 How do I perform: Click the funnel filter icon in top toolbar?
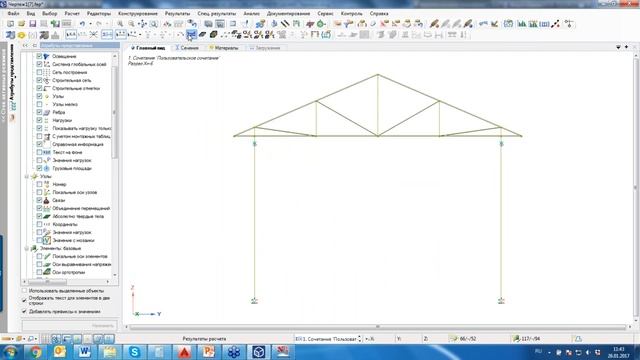348,24
